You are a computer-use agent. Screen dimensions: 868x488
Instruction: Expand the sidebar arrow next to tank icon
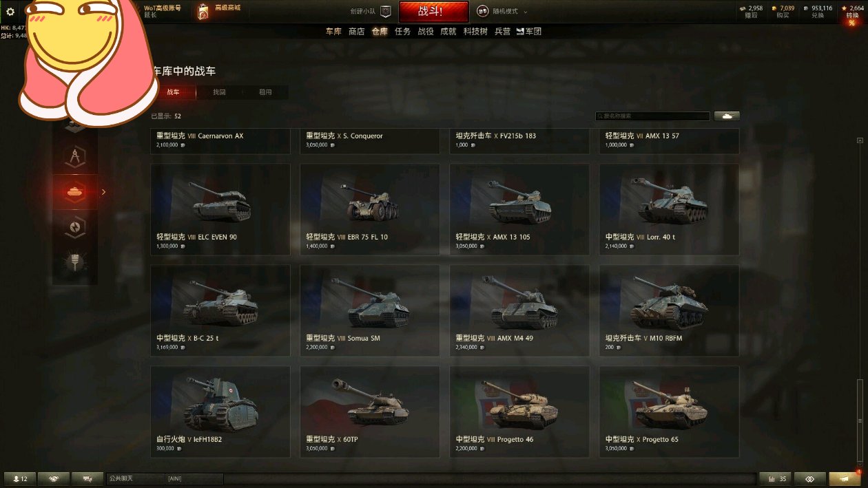coord(104,192)
